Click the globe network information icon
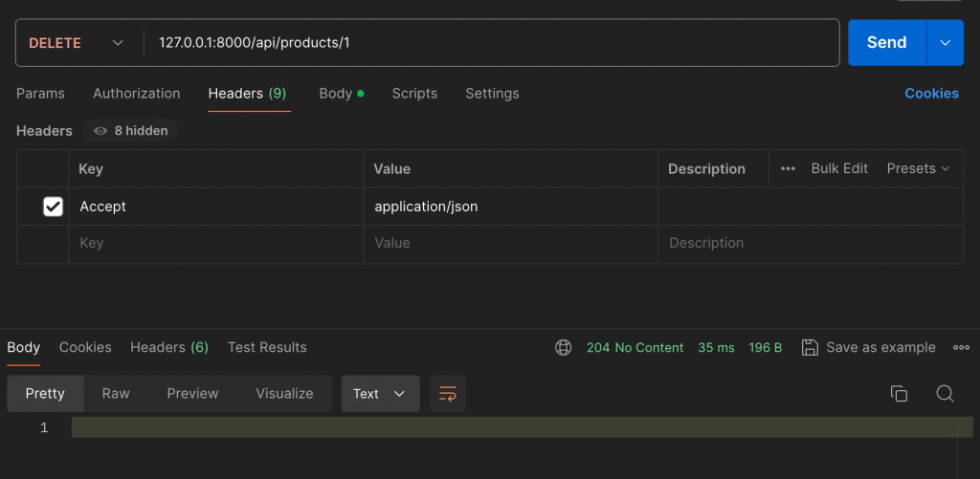The height and width of the screenshot is (479, 980). tap(564, 347)
